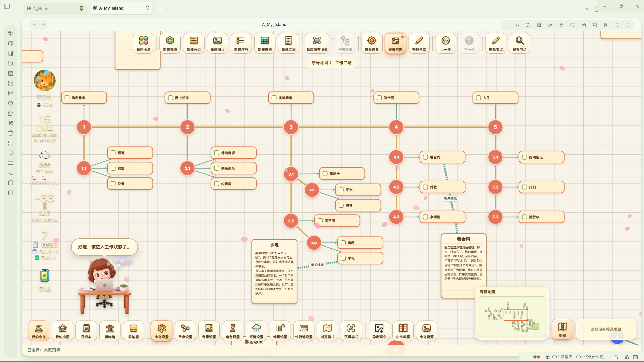Viewport: 644px width, 362px height.
Task: Check the 搬行李 checkbox
Action: (x=525, y=217)
